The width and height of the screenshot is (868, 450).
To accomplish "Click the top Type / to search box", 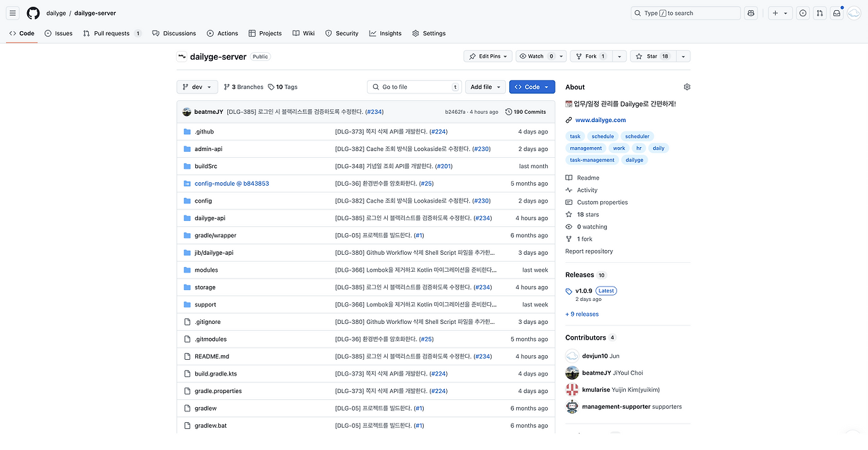I will [686, 13].
